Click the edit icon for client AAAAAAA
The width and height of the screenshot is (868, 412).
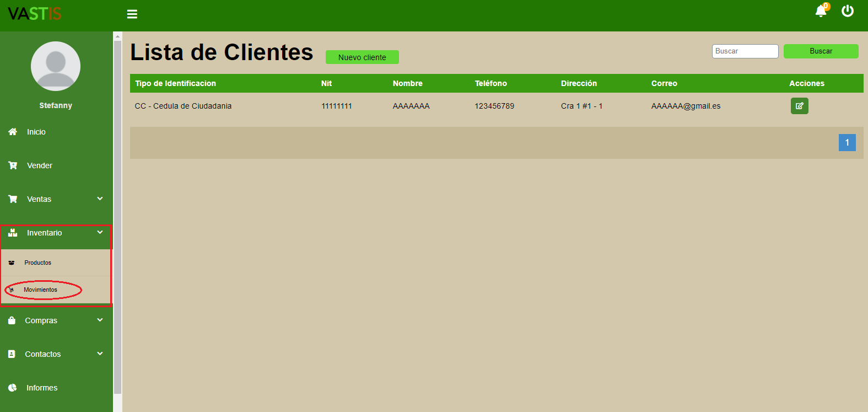pos(799,106)
